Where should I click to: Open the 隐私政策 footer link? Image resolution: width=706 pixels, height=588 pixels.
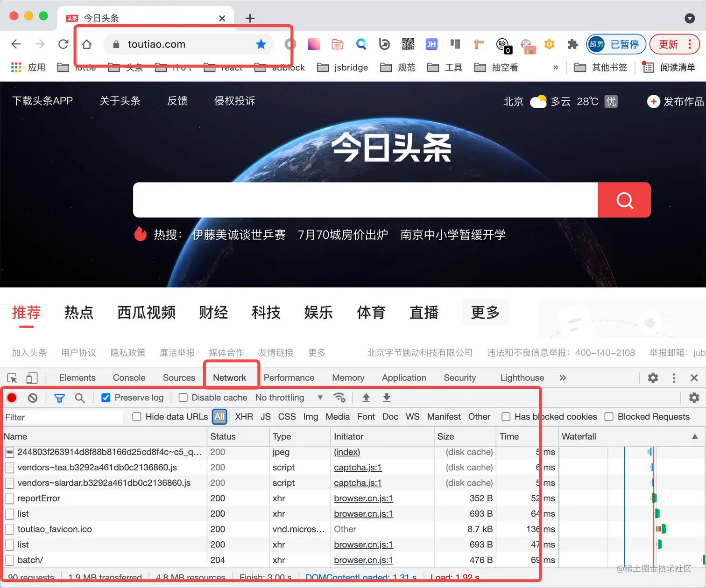click(x=128, y=353)
